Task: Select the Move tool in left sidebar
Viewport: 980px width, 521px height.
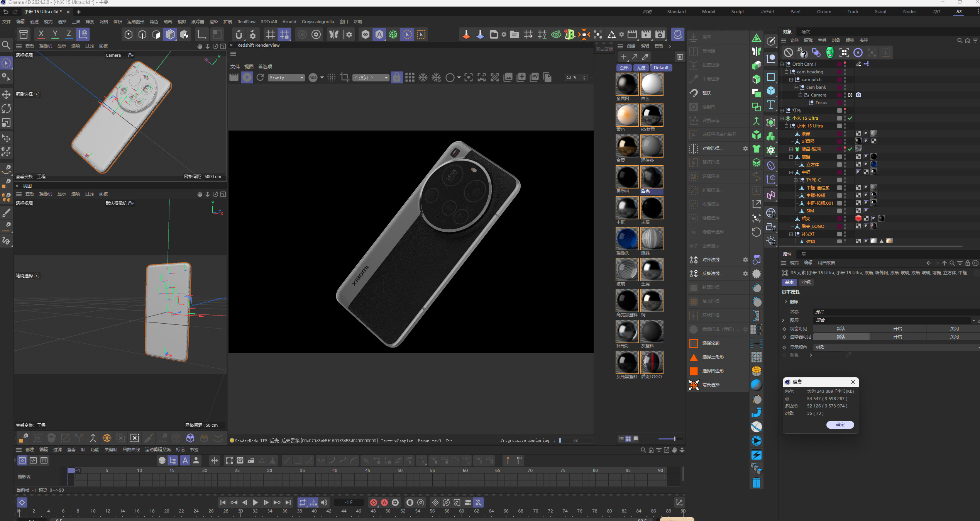Action: (6, 94)
